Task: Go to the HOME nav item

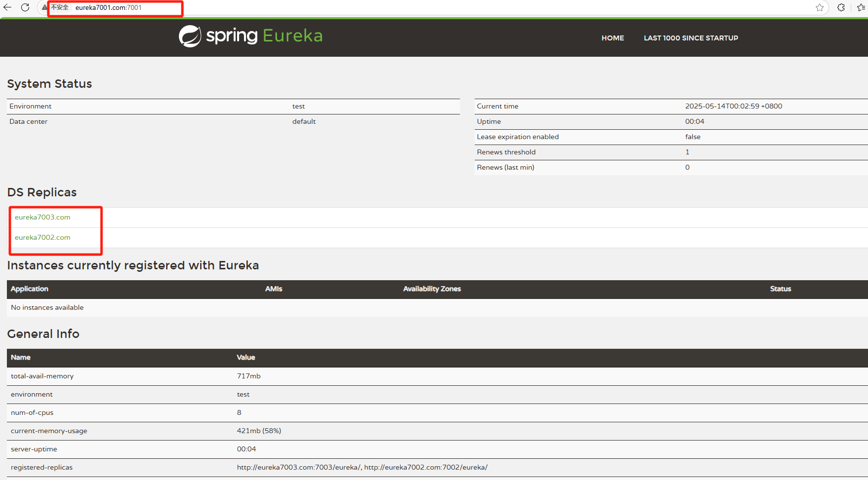Action: (613, 38)
